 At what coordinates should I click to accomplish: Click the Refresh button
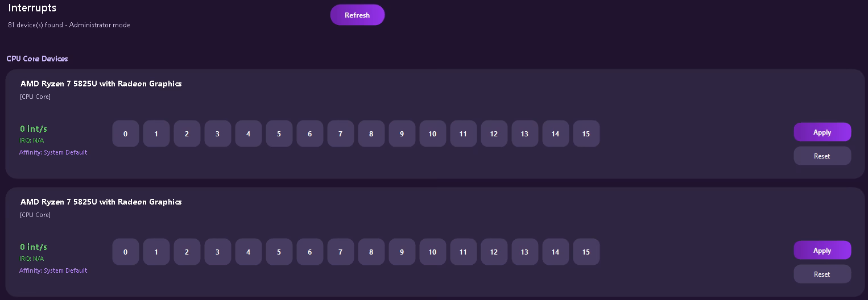pyautogui.click(x=357, y=15)
